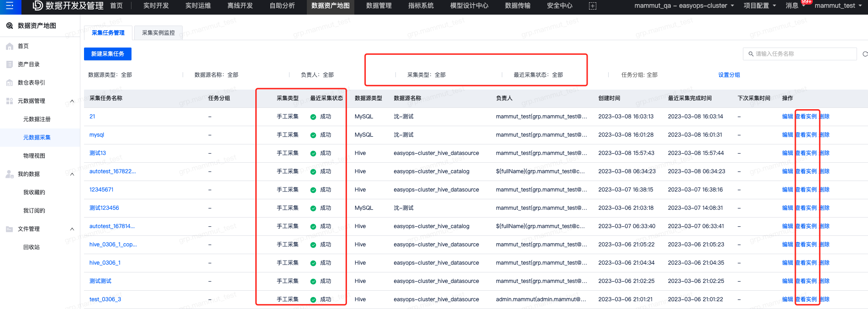Viewport: 868px width, 309px height.
Task: Select the 采集任务管理 tab
Action: tap(108, 33)
